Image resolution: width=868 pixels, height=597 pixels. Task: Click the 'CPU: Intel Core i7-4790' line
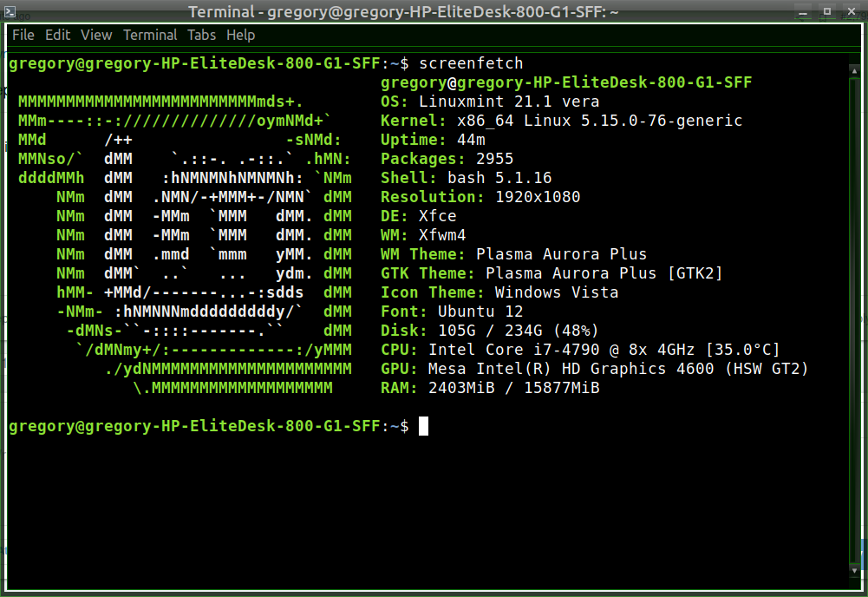point(580,350)
